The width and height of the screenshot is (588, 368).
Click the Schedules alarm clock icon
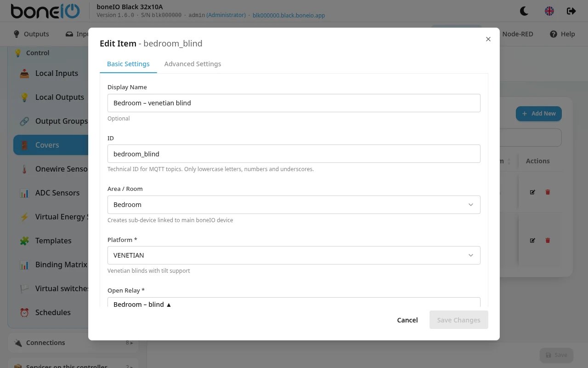point(24,312)
